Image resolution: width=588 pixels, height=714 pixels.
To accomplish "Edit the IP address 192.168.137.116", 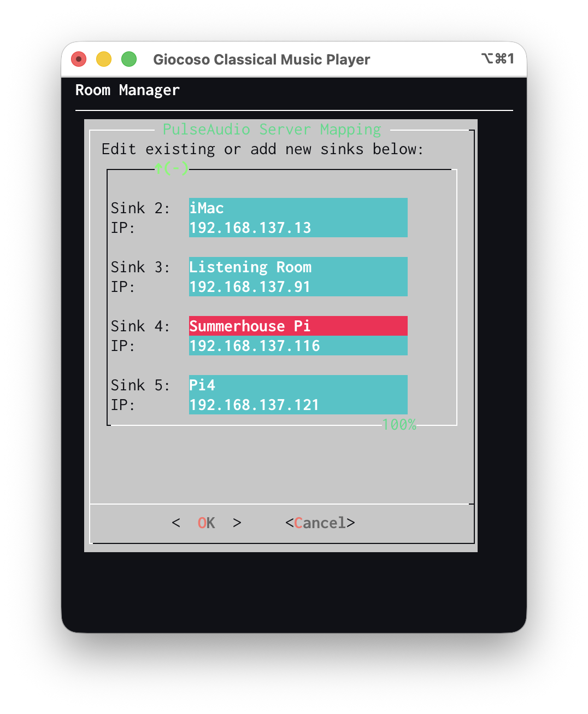I will click(x=298, y=346).
